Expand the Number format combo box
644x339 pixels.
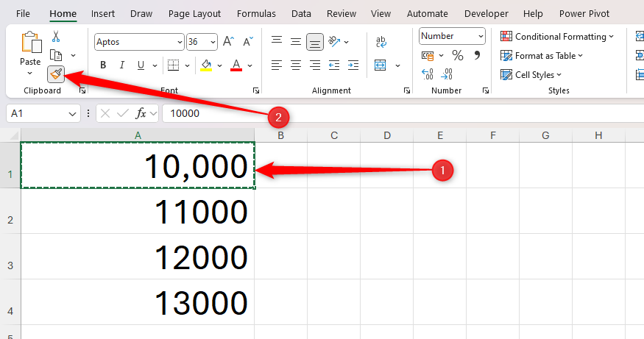[x=481, y=36]
